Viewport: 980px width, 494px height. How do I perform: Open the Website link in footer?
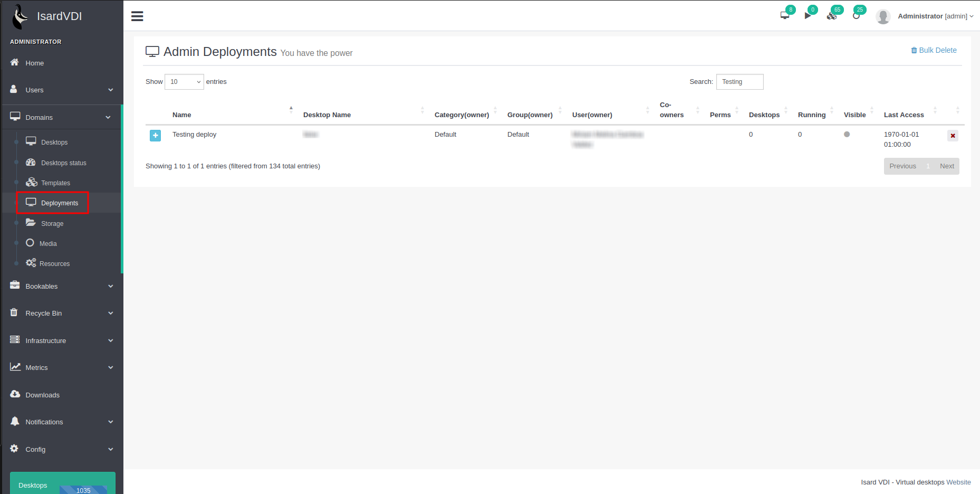coord(958,482)
